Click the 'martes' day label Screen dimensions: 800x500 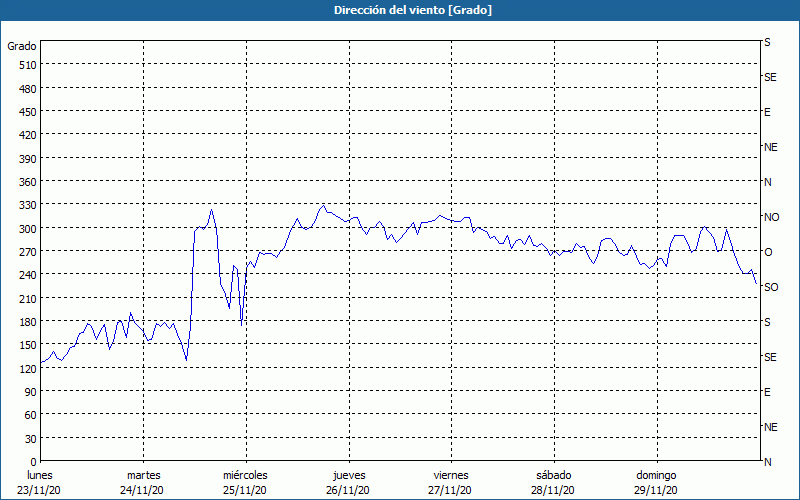tap(144, 475)
